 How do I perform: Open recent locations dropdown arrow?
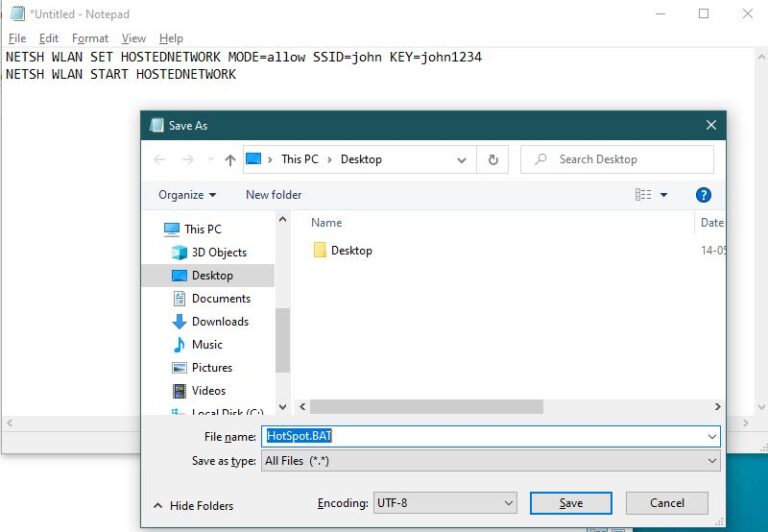tap(211, 159)
